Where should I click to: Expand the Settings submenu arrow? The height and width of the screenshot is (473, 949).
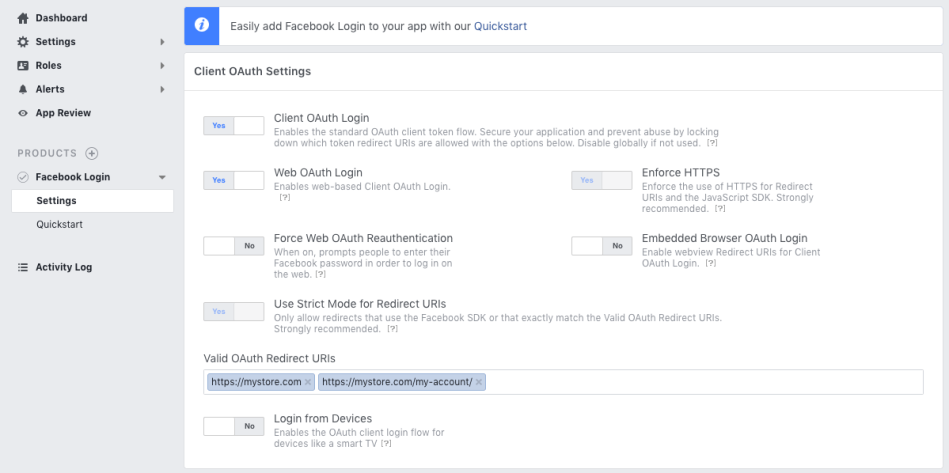pyautogui.click(x=162, y=42)
